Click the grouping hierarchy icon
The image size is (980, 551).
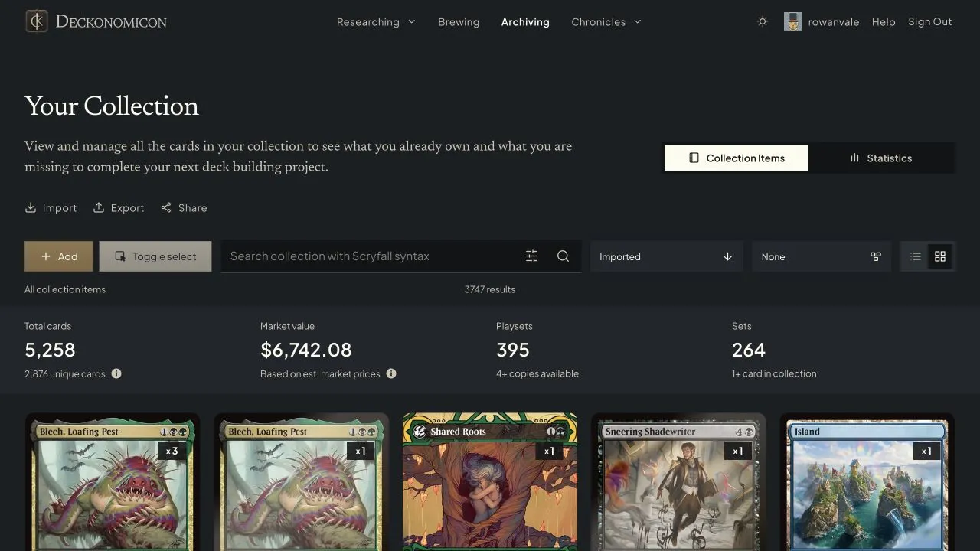coord(876,256)
